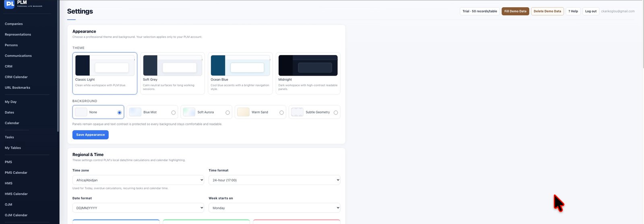Open PMS Calendar in the sidebar
644x224 pixels.
point(16,173)
